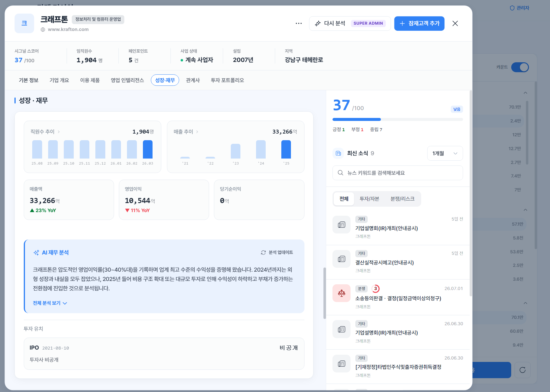Click the 분쟁 tag on 소송등의판결 item

362,289
